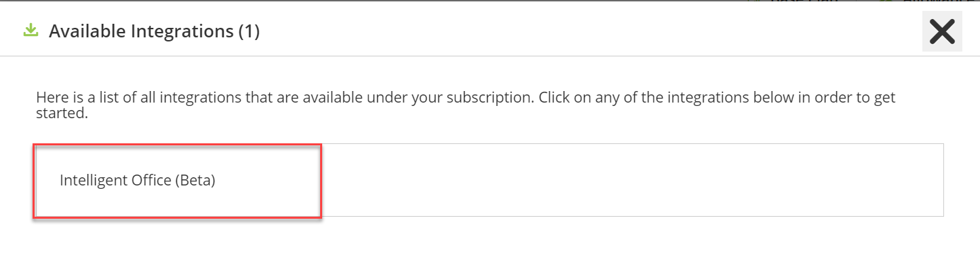This screenshot has height=269, width=980.
Task: Select the red-highlighted Intelligent Office box
Action: tap(177, 181)
